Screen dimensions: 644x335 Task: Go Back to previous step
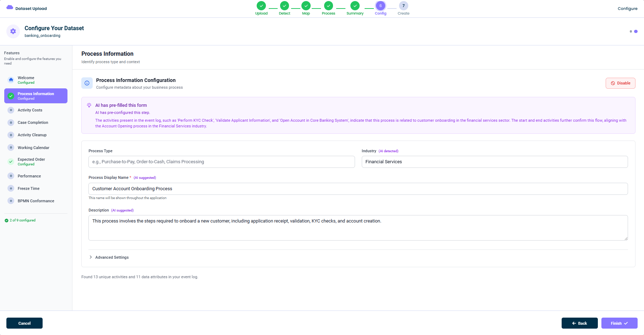579,323
